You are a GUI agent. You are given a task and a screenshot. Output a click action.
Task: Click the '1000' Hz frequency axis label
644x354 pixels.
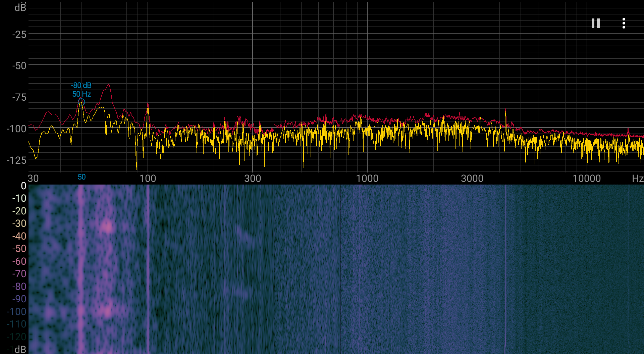pos(367,178)
